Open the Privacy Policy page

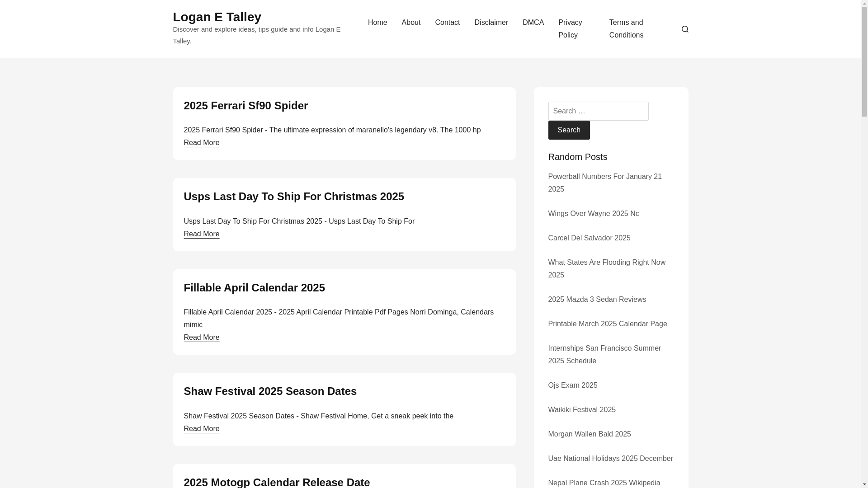tap(570, 29)
